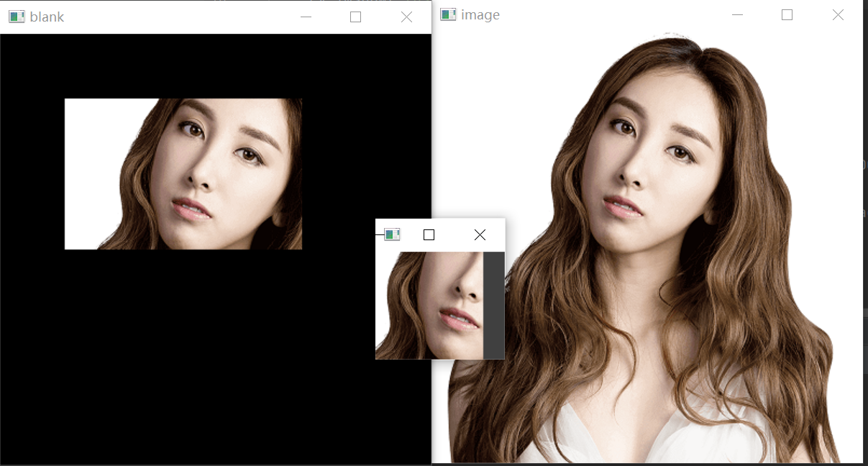Viewport: 868px width, 466px height.
Task: Click the pasted face region in blank window
Action: [x=183, y=174]
